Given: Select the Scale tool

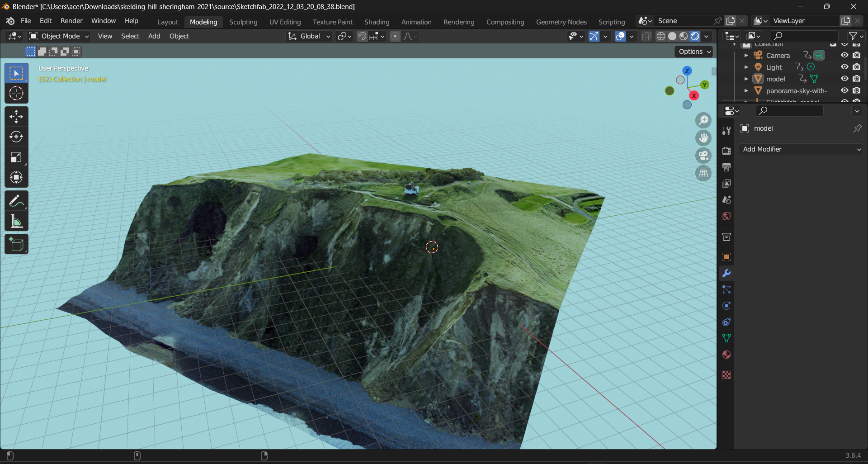Looking at the screenshot, I should click(x=17, y=157).
